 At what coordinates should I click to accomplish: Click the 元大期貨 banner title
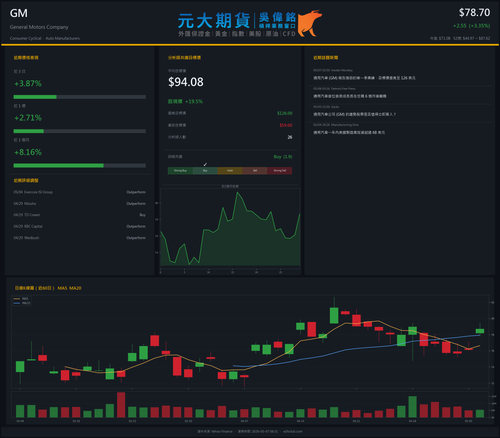pos(214,21)
